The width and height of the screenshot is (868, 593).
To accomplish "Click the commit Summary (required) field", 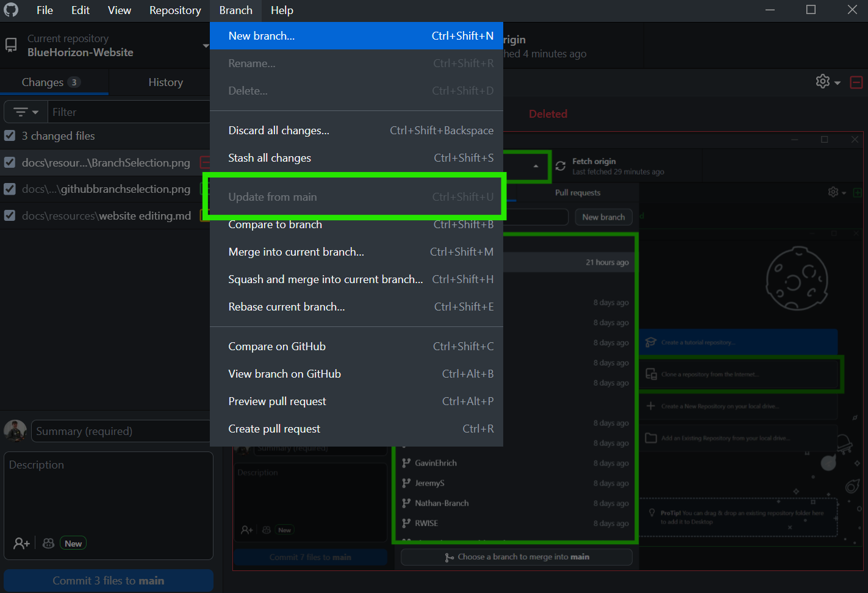I will click(x=121, y=431).
